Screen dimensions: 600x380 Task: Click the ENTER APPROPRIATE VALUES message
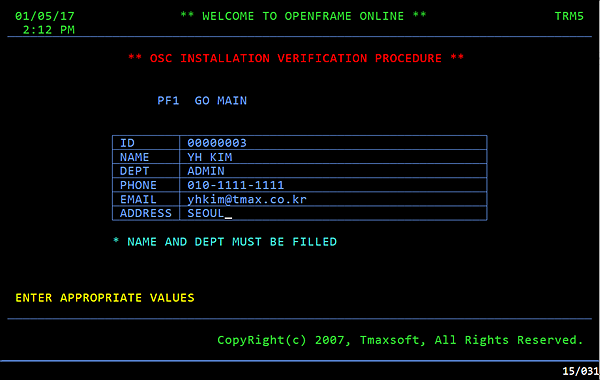pos(105,298)
